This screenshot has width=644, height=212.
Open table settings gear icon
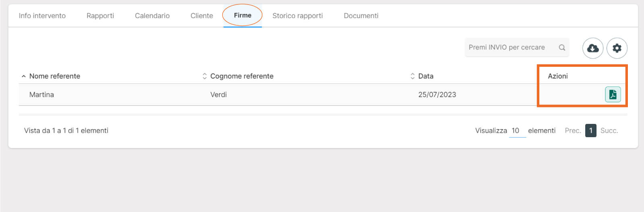click(617, 48)
